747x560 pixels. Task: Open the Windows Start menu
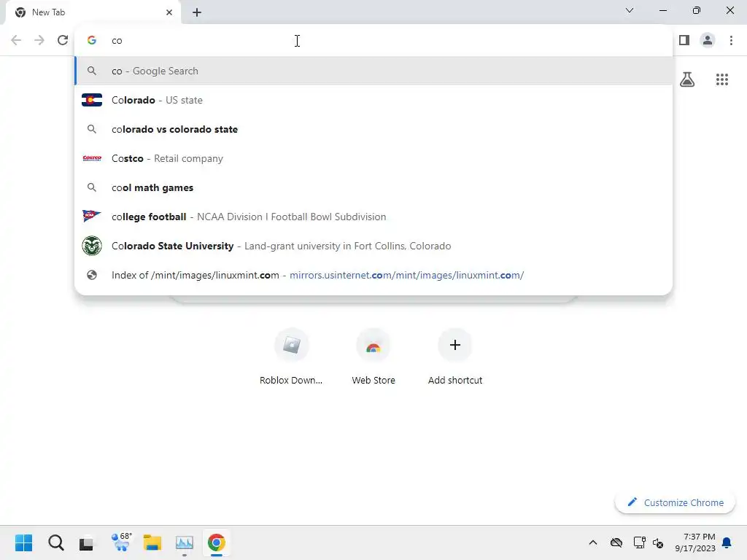24,542
